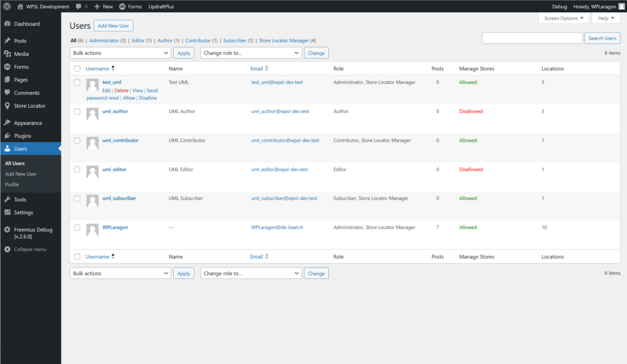
Task: Click the Add New User button
Action: [x=113, y=26]
